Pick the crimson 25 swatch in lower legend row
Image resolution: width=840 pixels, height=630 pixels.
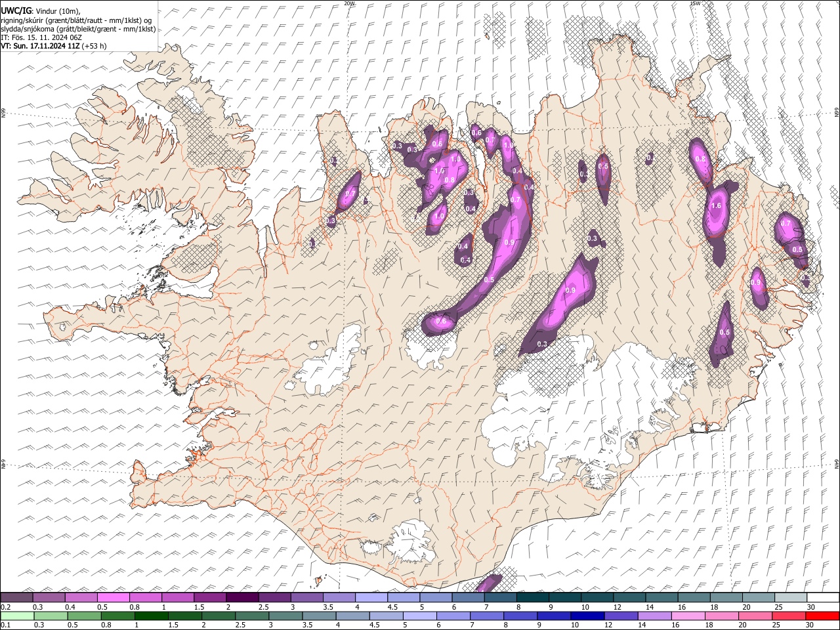point(788,616)
